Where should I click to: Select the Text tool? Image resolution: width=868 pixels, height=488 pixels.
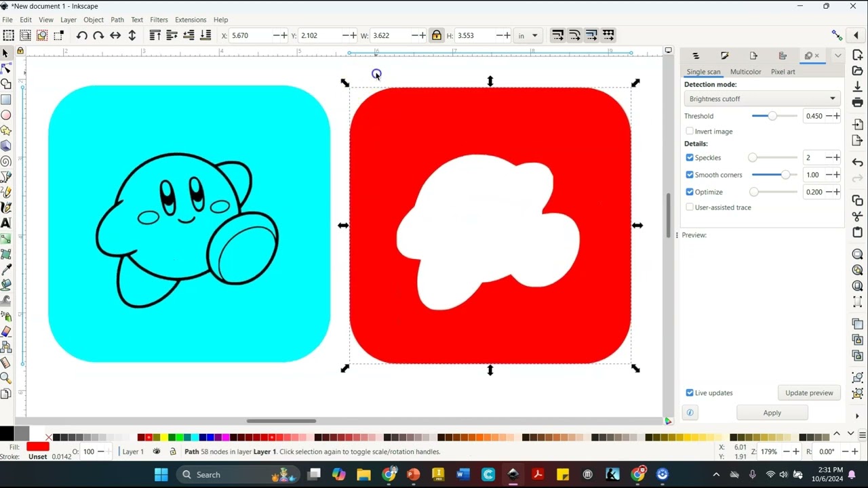pyautogui.click(x=5, y=223)
